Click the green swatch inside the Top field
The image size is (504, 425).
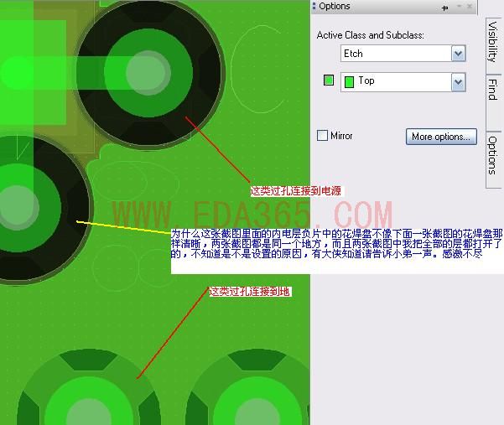pos(349,82)
